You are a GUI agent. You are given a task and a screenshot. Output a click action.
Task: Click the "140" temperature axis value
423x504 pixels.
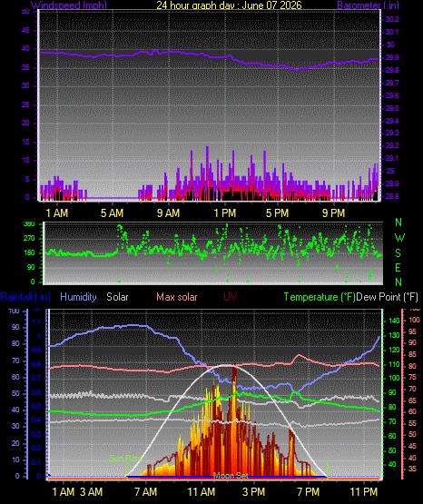pyautogui.click(x=394, y=321)
